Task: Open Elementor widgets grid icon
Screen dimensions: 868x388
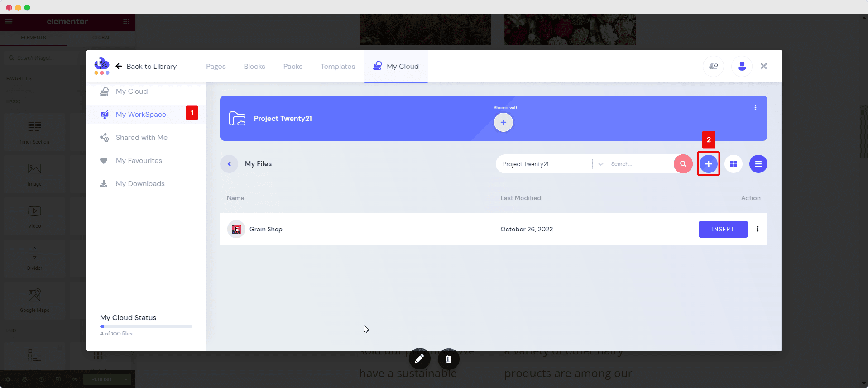Action: (126, 22)
